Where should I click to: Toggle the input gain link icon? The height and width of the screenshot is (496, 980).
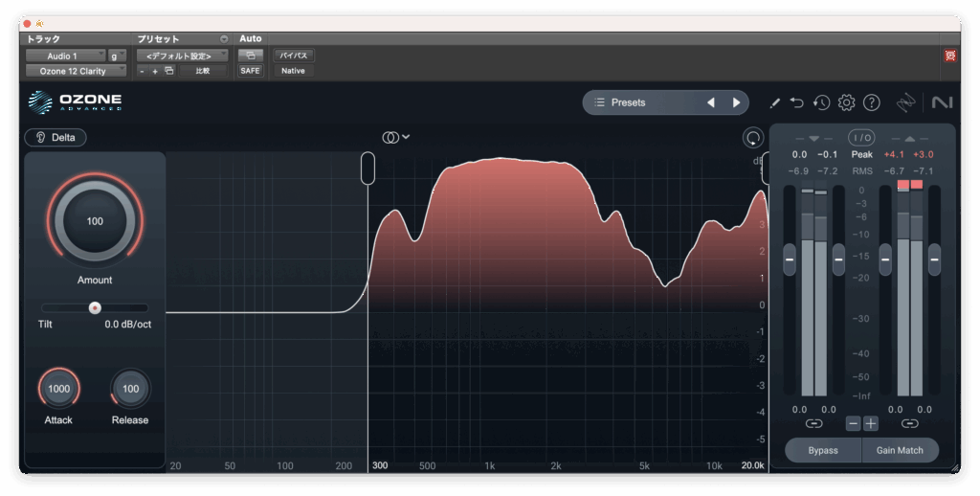click(x=813, y=423)
